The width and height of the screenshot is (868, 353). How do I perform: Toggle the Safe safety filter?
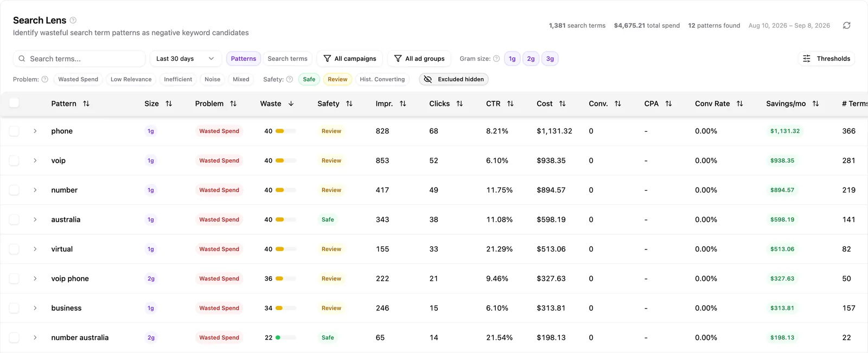[x=309, y=79]
